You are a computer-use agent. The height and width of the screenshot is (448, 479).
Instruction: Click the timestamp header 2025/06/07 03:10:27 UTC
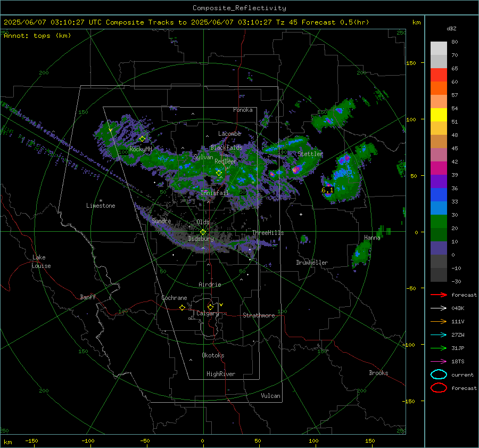[53, 22]
